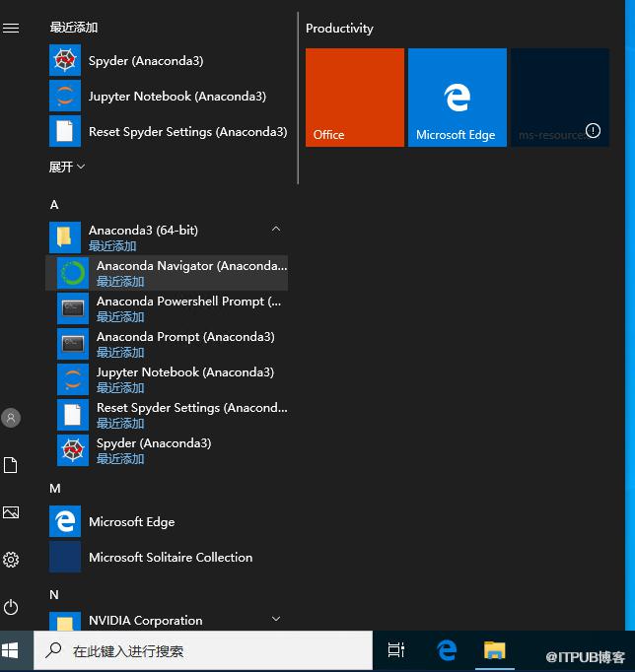Click the Anaconda3 (64-bit) folder icon

pos(65,237)
